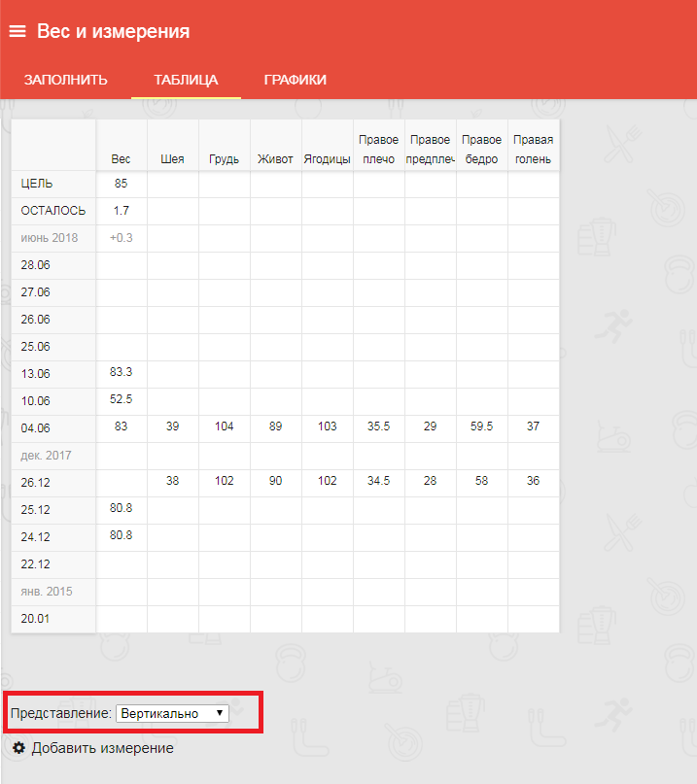
Task: Select the 25.12 weight cell 80.8
Action: coord(121,508)
